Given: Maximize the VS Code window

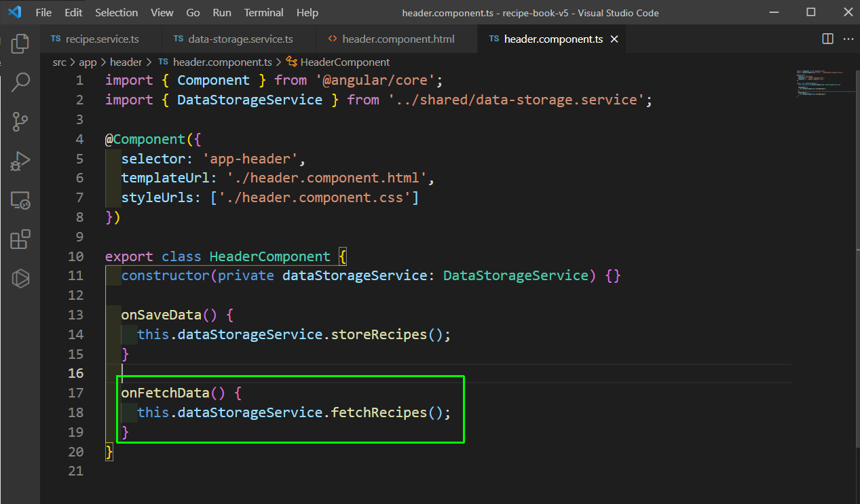Looking at the screenshot, I should click(811, 12).
